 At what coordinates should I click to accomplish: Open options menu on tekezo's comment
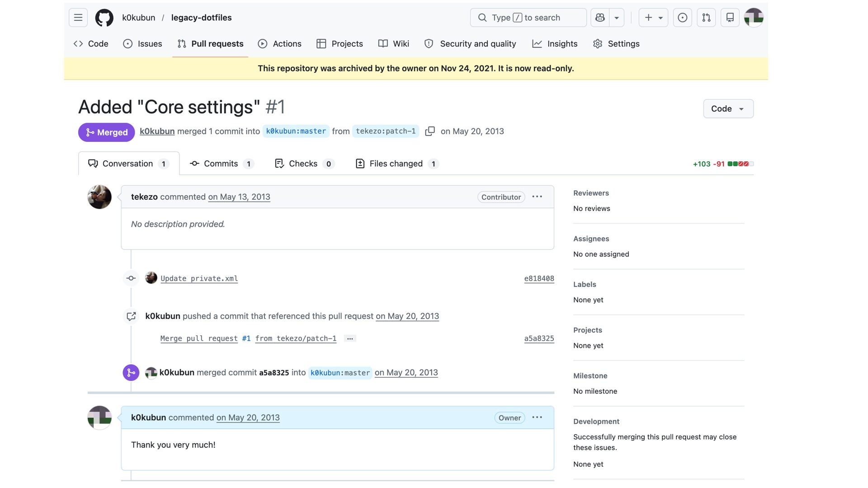coord(537,197)
